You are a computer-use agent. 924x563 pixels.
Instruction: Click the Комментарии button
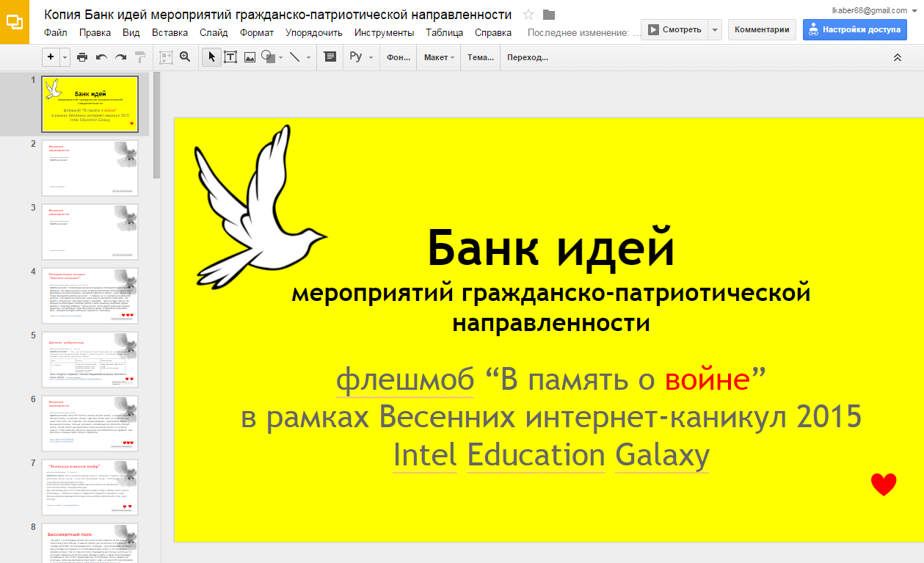[x=762, y=30]
